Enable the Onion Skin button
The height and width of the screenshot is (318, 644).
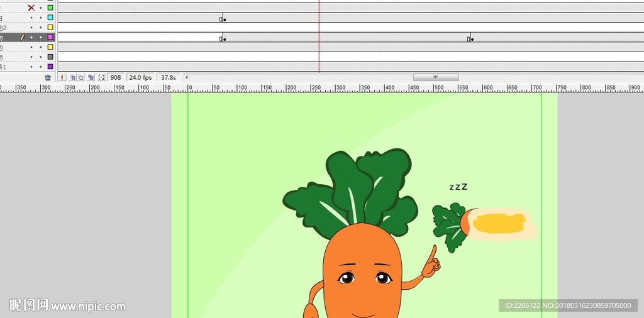[73, 77]
